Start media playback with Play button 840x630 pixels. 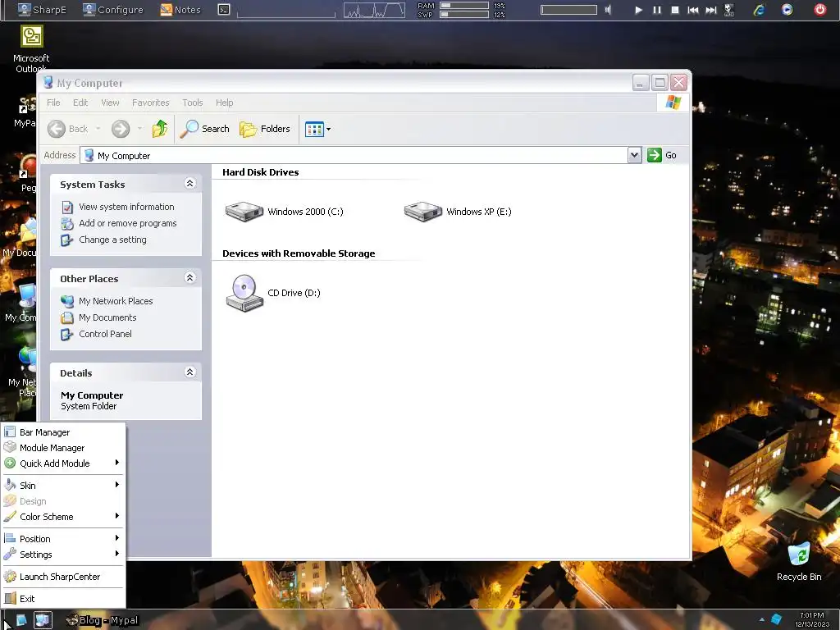tap(638, 10)
